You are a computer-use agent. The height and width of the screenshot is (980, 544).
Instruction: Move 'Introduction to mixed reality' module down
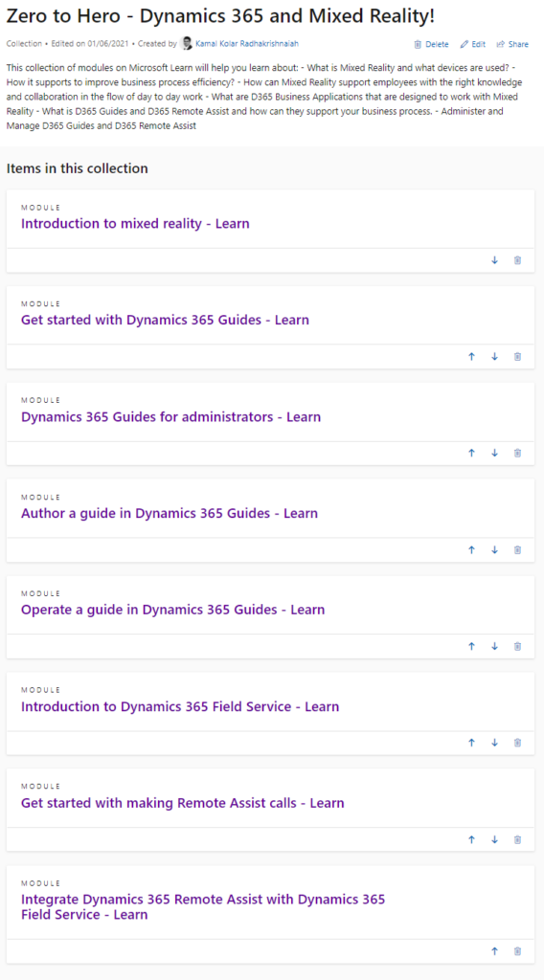pyautogui.click(x=494, y=260)
